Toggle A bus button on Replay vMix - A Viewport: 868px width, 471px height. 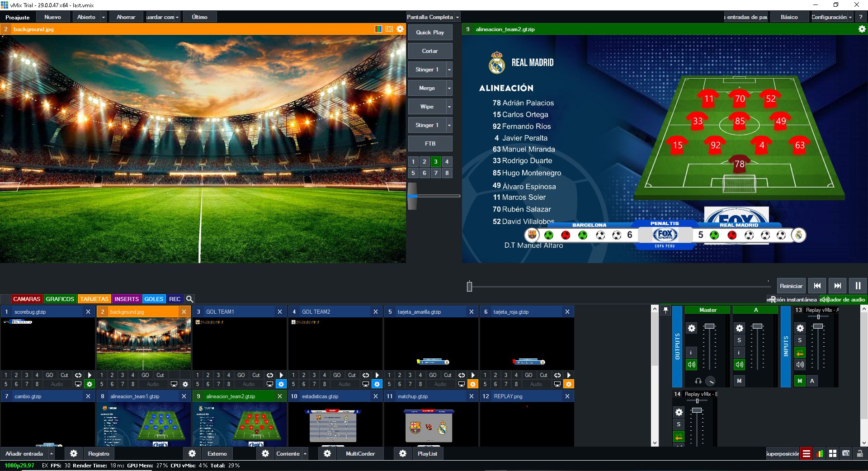tap(812, 381)
